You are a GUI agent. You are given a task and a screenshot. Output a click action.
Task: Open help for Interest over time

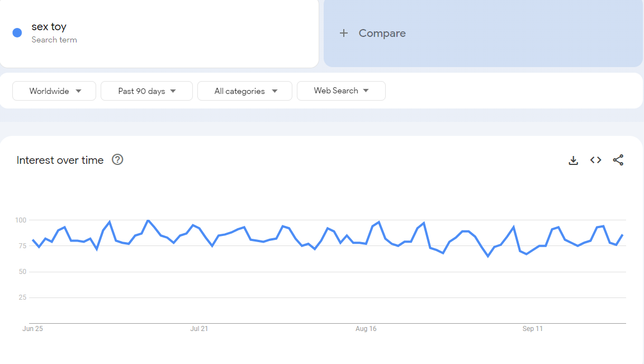point(117,160)
